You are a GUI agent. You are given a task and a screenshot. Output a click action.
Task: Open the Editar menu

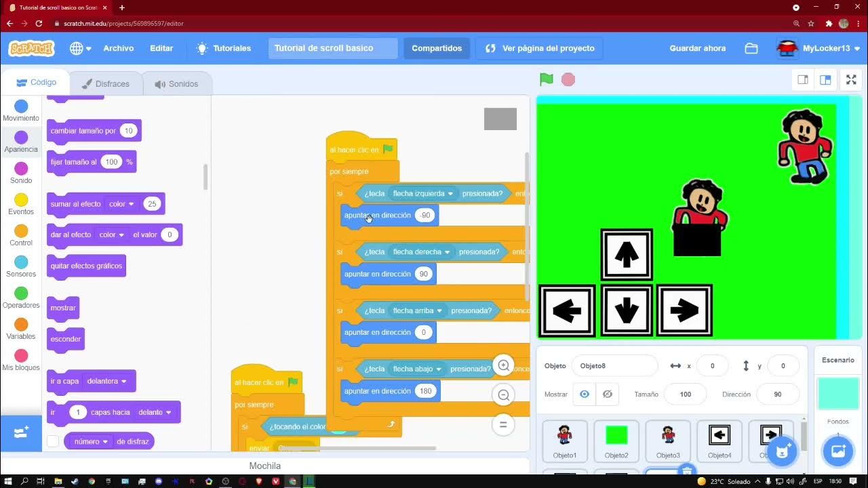click(x=161, y=48)
